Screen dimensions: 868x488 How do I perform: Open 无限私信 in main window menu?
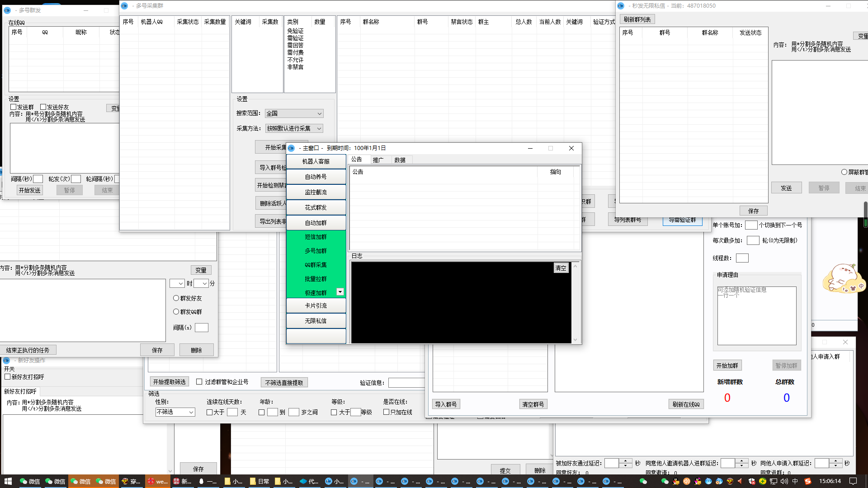[x=316, y=321]
